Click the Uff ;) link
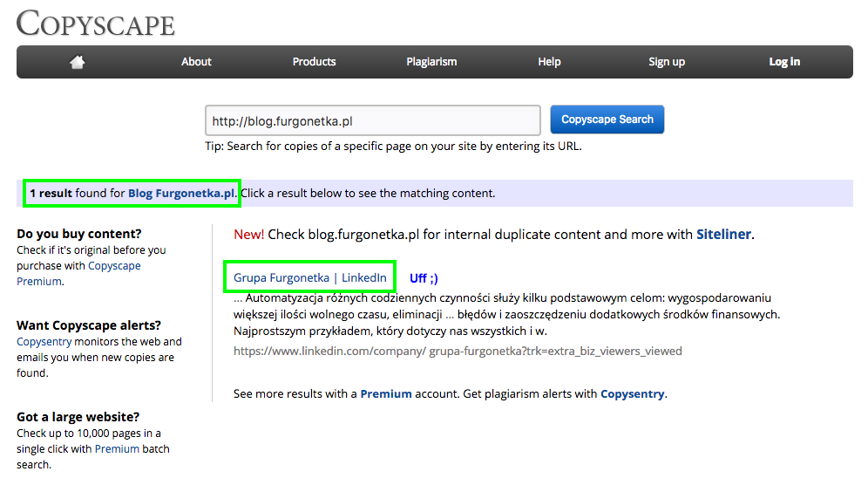The image size is (868, 485). 424,278
